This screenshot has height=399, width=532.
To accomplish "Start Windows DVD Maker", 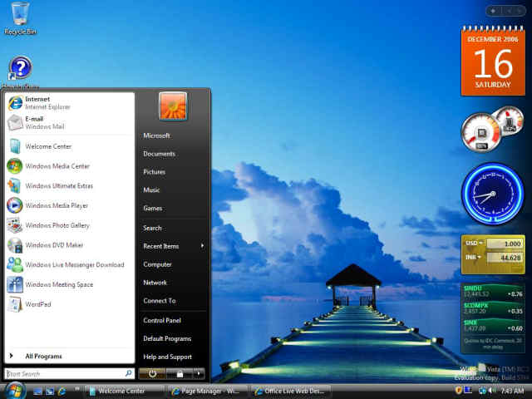I will point(54,245).
